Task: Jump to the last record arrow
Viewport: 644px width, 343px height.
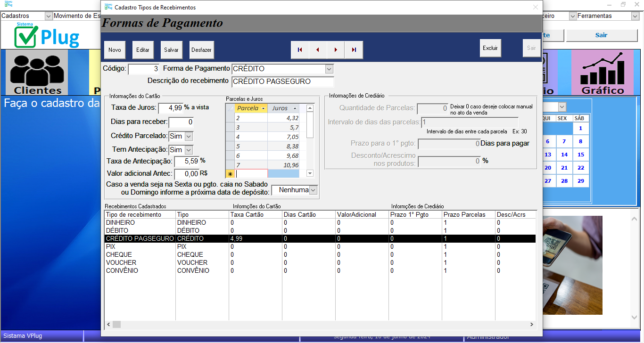Action: (x=354, y=49)
